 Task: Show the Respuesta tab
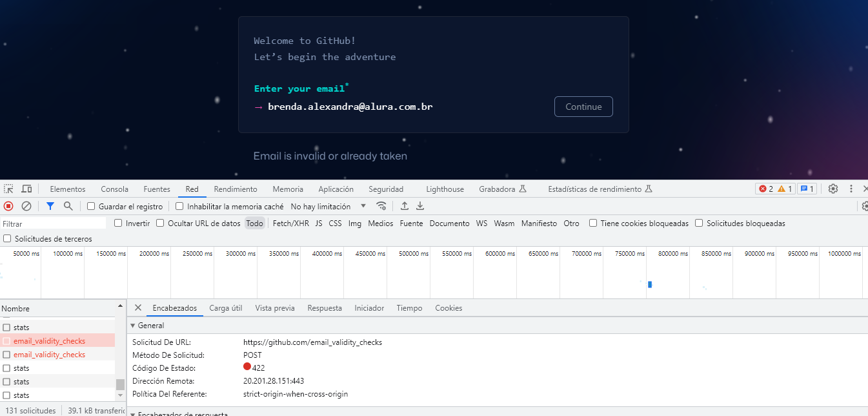[x=325, y=308]
